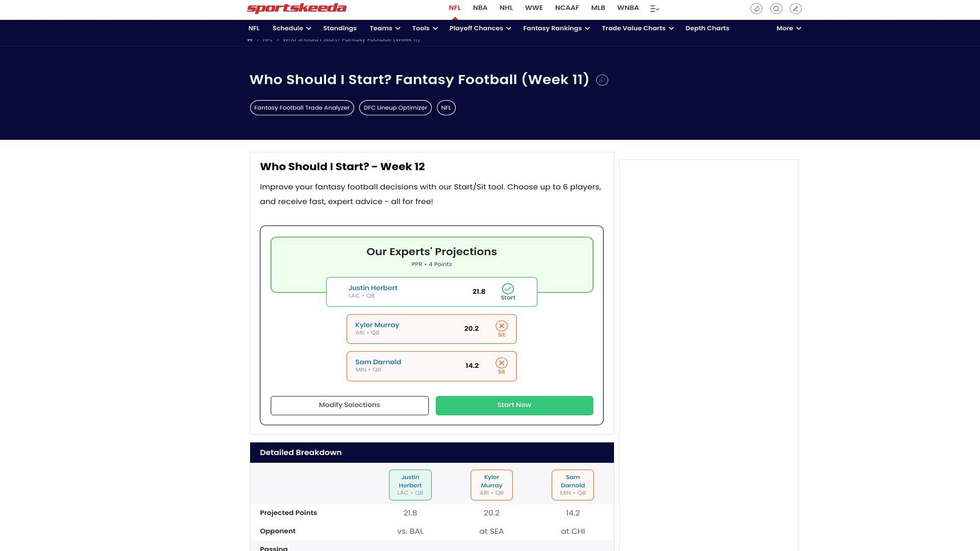Click the search icon in the top navigation

[x=775, y=8]
